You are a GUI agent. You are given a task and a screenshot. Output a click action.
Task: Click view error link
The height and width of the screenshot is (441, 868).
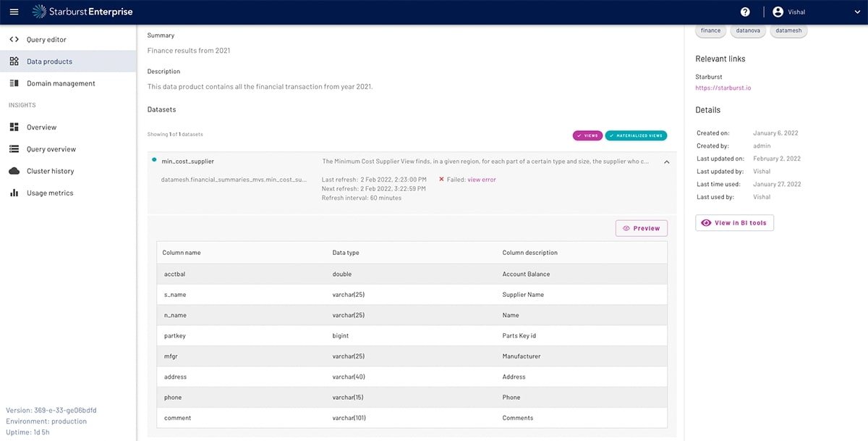pyautogui.click(x=482, y=180)
